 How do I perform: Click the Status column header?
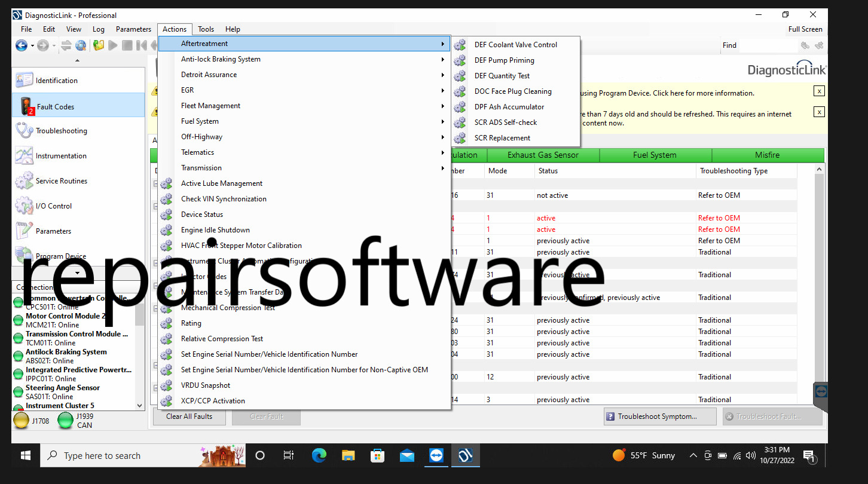tap(615, 171)
